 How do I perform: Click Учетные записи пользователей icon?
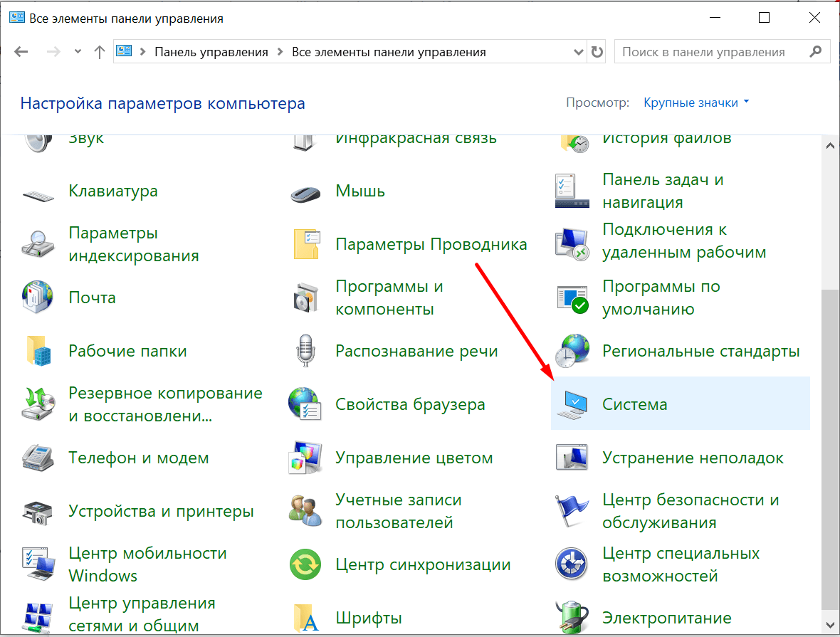(305, 510)
